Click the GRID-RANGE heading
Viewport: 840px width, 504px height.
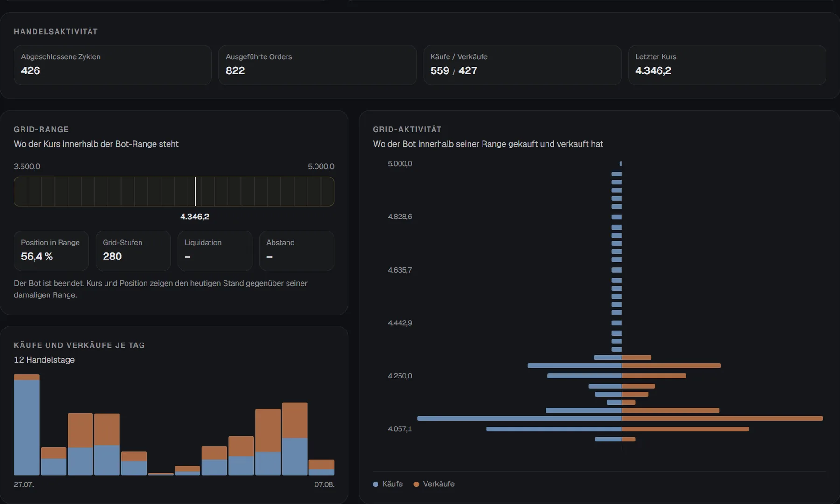pos(41,129)
